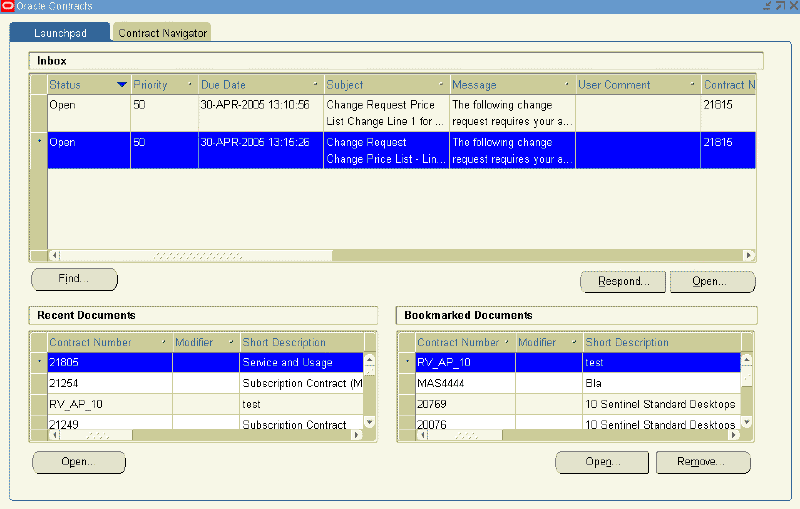This screenshot has width=800, height=509.
Task: Click Inbox horizontal scrollbar left arrow
Action: [54, 255]
